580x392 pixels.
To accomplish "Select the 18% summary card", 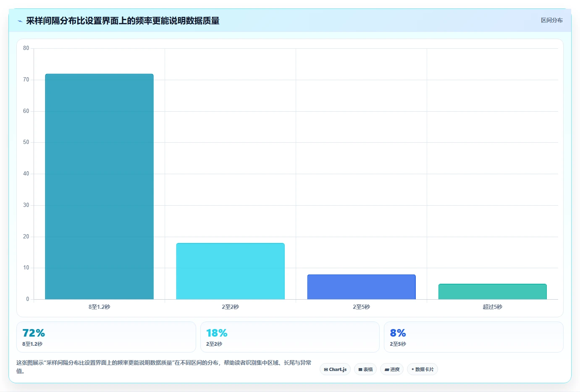I will click(290, 337).
